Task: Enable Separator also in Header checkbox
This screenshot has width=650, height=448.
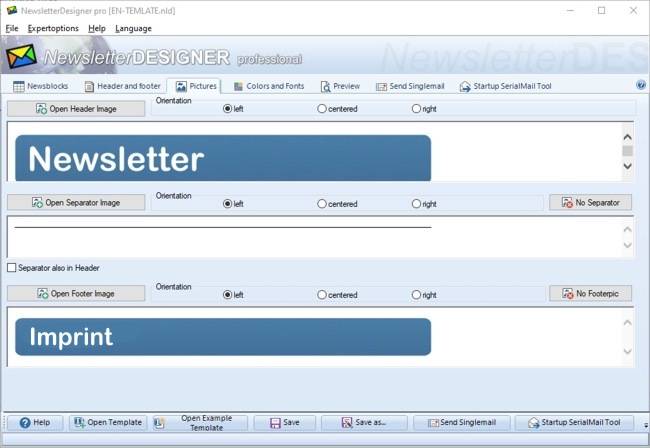Action: 12,268
